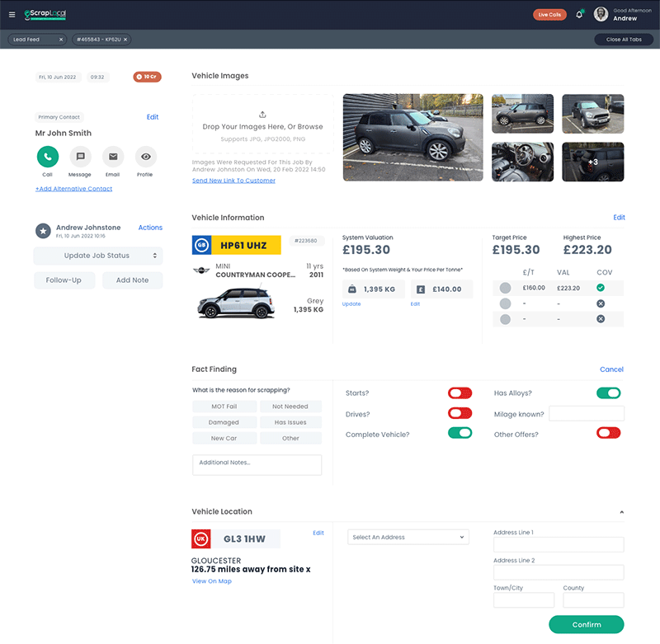The width and height of the screenshot is (660, 644).
Task: Click the GB plate badge icon
Action: tap(201, 245)
